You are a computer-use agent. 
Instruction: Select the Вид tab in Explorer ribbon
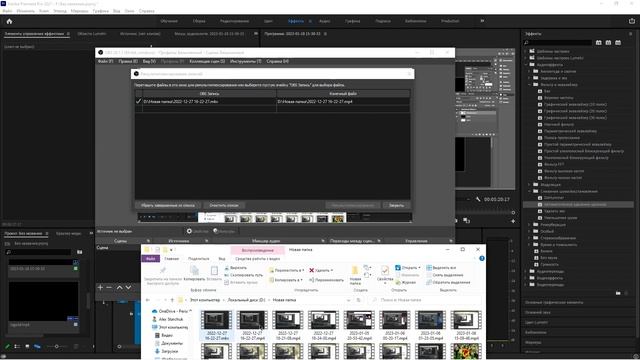coord(222,259)
